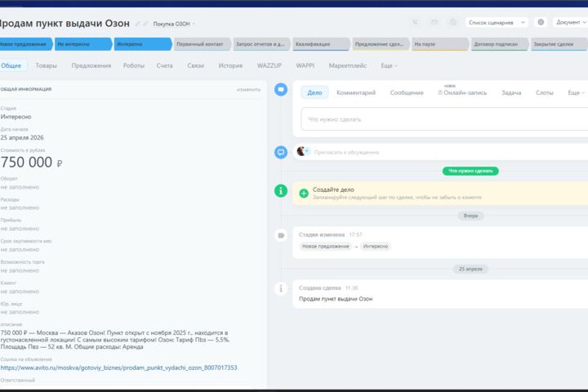Click the green Что нужно сделать badge

coord(470,171)
